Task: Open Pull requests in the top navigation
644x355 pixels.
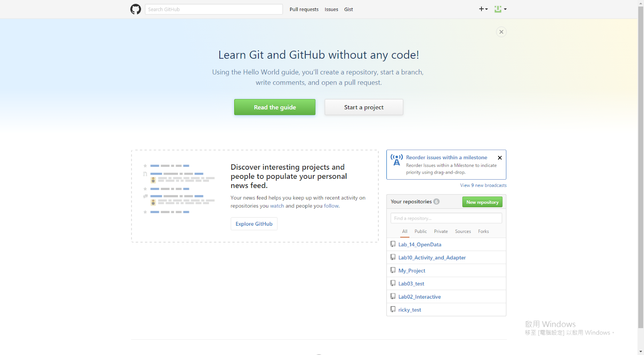Action: [304, 9]
